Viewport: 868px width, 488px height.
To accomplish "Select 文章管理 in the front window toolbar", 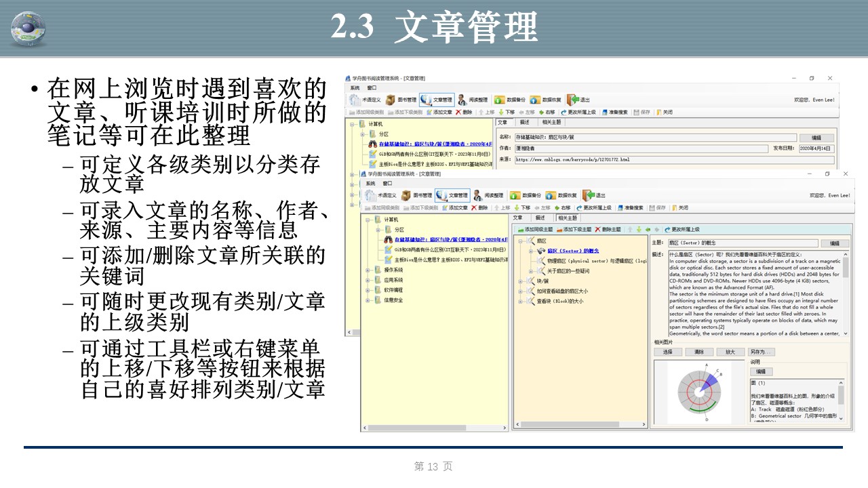I will click(x=452, y=195).
